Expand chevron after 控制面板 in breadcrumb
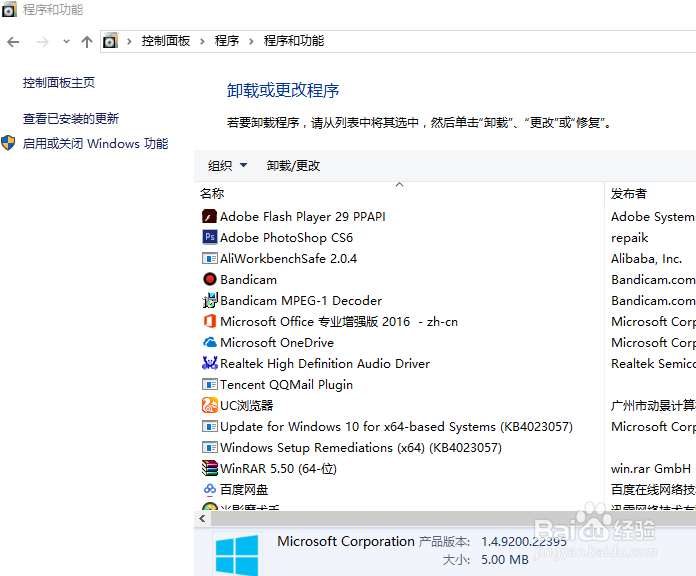Screen dimensions: 696x576 tap(202, 41)
